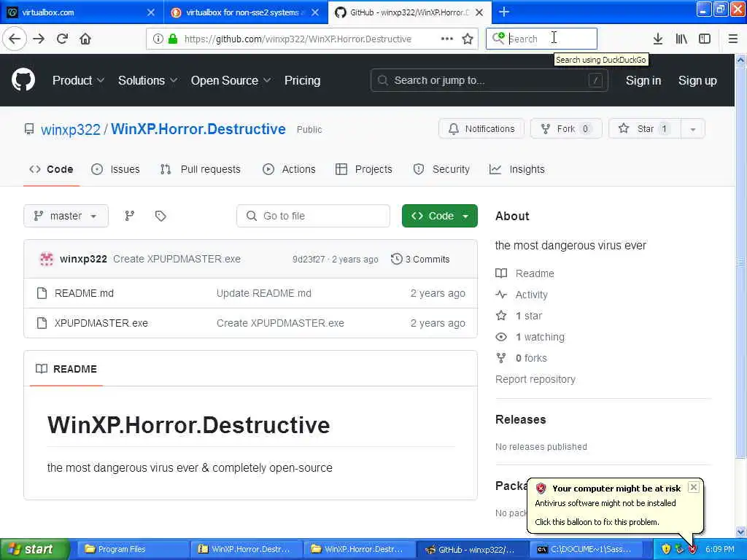The height and width of the screenshot is (560, 747).
Task: Click the antivirus shield tray icon
Action: pyautogui.click(x=693, y=549)
